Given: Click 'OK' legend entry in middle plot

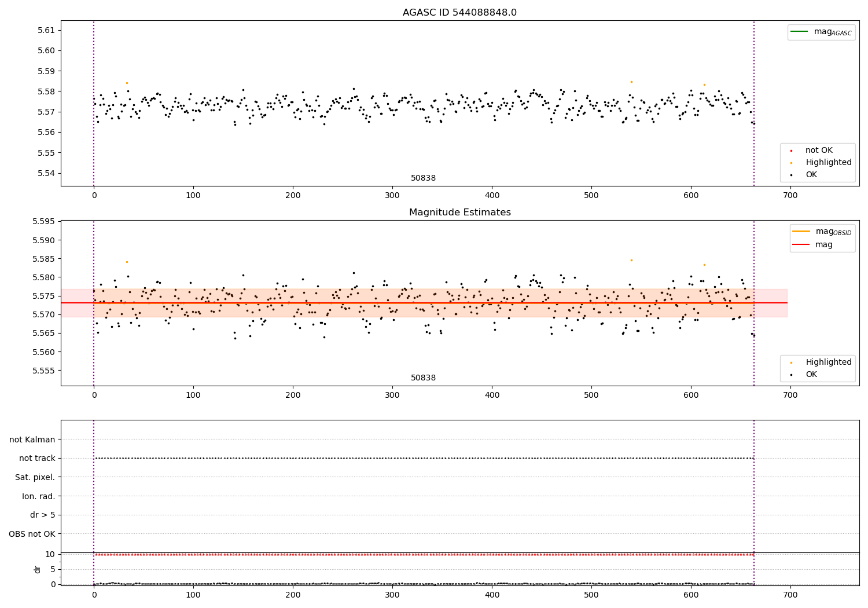Looking at the screenshot, I should pyautogui.click(x=811, y=375).
